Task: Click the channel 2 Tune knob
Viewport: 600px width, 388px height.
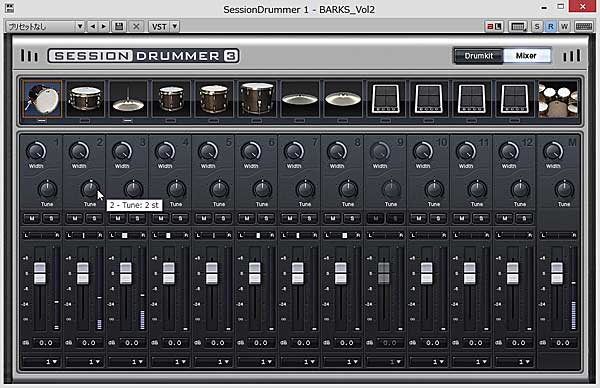Action: coord(90,189)
